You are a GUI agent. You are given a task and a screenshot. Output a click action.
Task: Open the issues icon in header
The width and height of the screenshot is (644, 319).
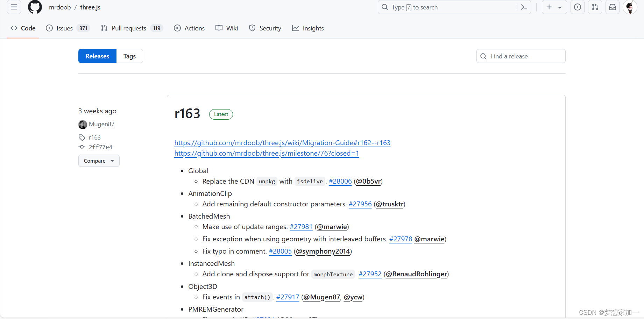578,7
